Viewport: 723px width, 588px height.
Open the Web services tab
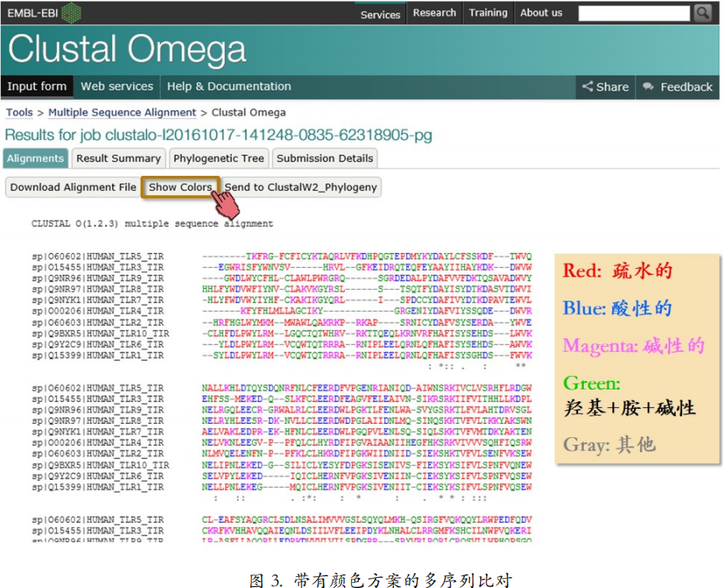116,86
